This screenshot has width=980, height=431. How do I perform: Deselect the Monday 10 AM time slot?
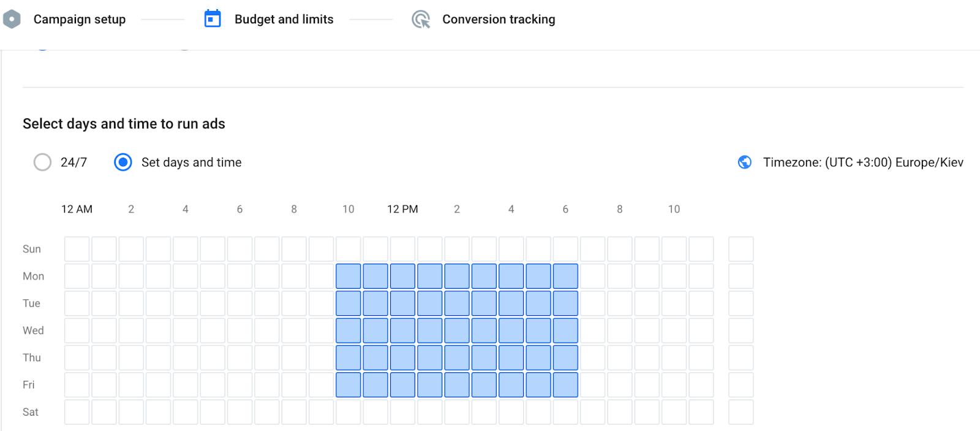tap(348, 277)
